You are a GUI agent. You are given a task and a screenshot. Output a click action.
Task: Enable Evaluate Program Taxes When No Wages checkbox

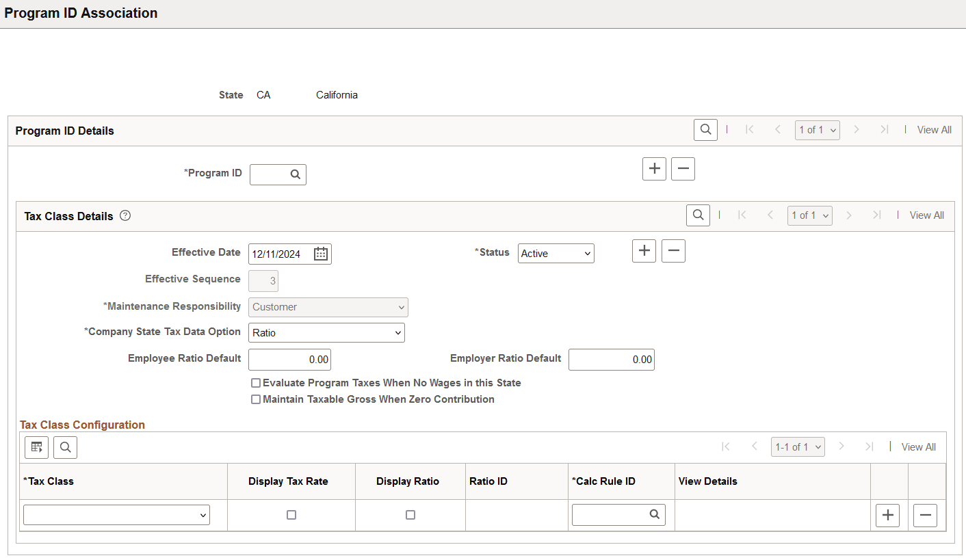point(256,382)
